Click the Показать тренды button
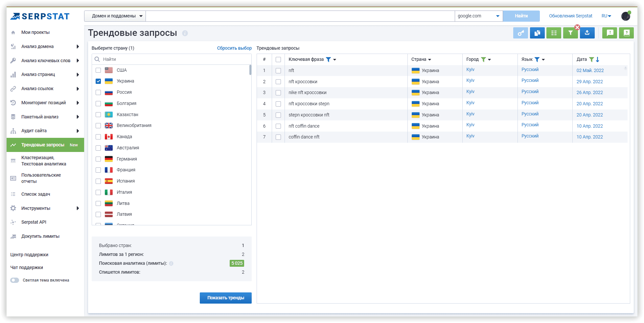The height and width of the screenshot is (323, 644). click(226, 298)
